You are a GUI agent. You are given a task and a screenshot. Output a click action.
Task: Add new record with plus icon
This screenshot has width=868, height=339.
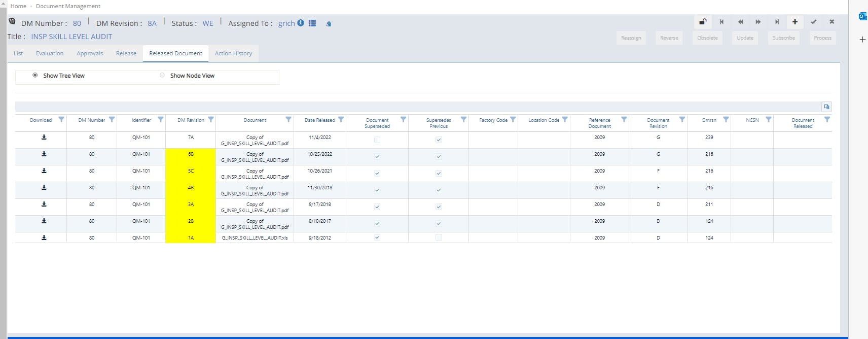pos(795,22)
